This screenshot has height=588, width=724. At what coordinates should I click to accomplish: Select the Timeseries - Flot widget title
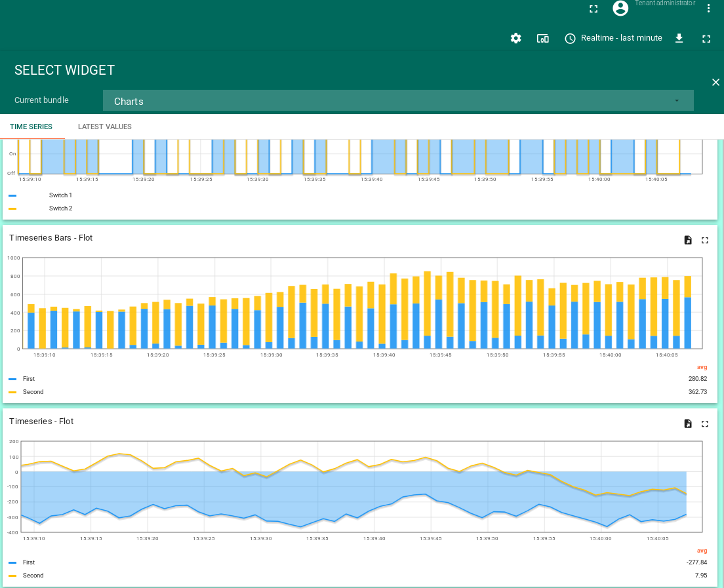click(41, 421)
